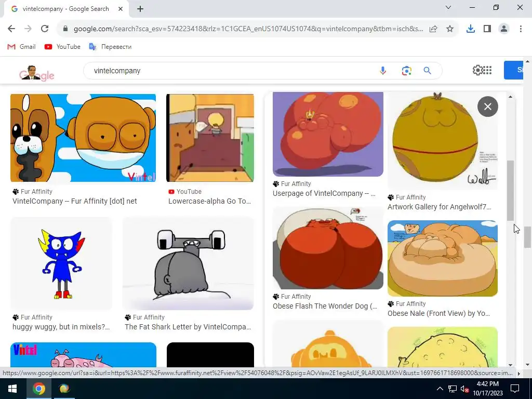Click the blue Sign in button
Image resolution: width=532 pixels, height=399 pixels.
point(514,70)
